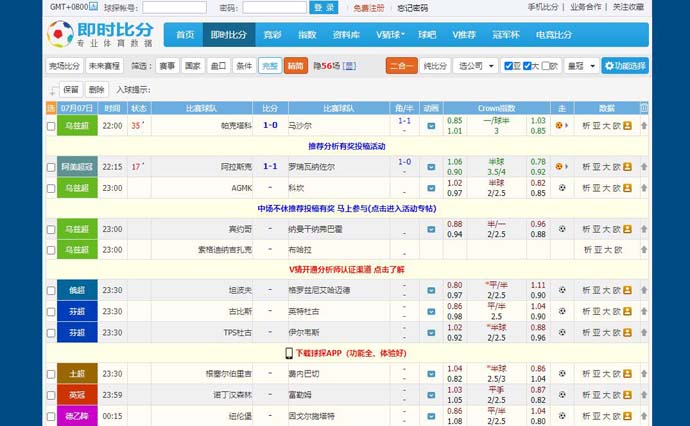Click orange profile icon in AGMK row

[x=628, y=188]
